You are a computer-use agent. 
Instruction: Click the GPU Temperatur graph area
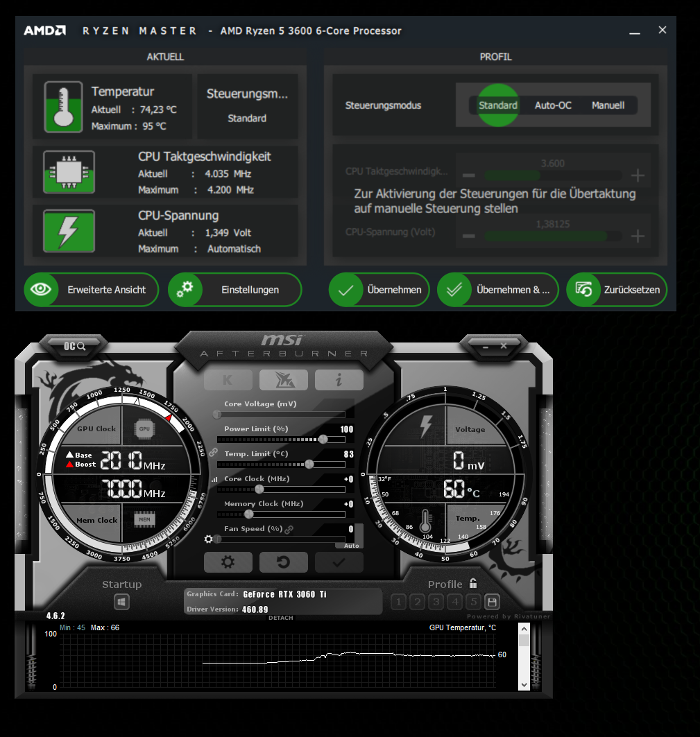coord(278,660)
